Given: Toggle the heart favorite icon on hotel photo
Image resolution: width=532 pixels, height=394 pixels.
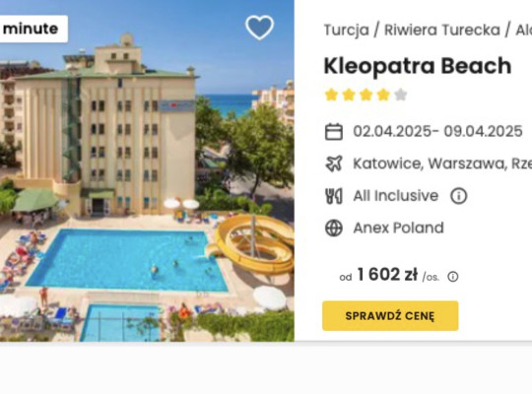Looking at the screenshot, I should point(259,28).
